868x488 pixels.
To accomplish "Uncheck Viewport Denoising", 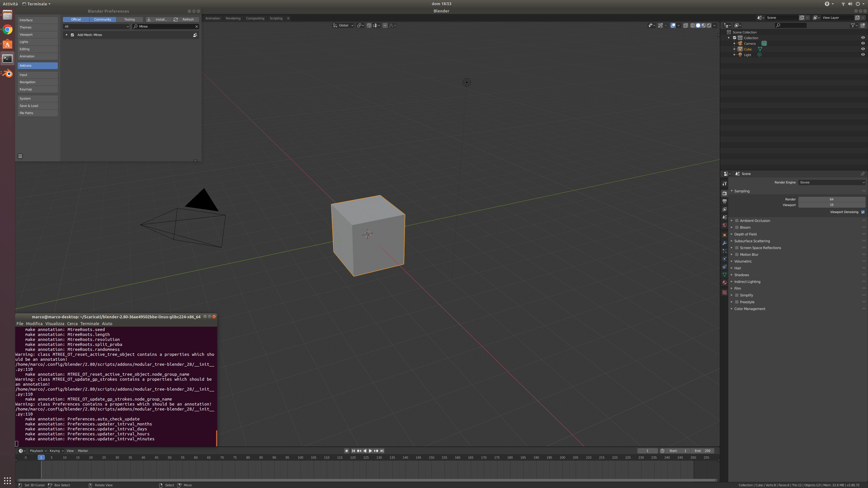I will click(863, 212).
